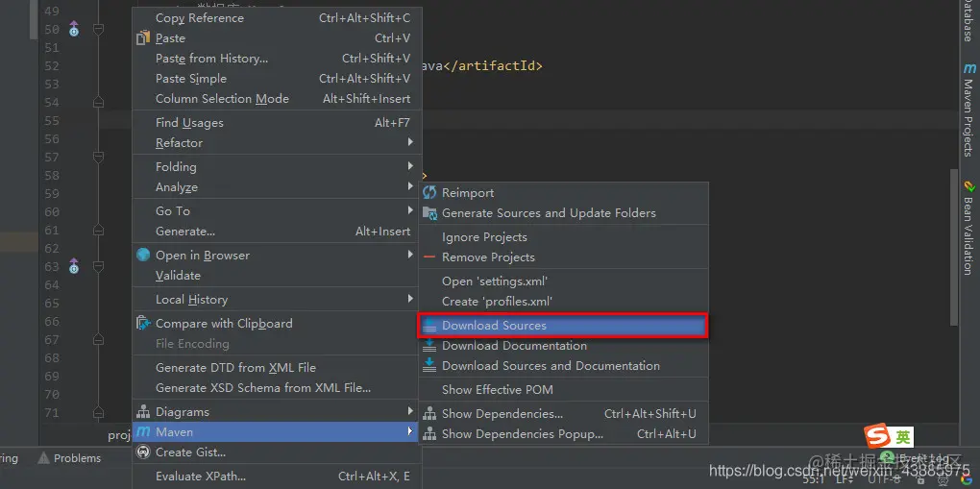Screen dimensions: 980x489
Task: Open the Bean Validation side panel tab
Action: [x=968, y=229]
